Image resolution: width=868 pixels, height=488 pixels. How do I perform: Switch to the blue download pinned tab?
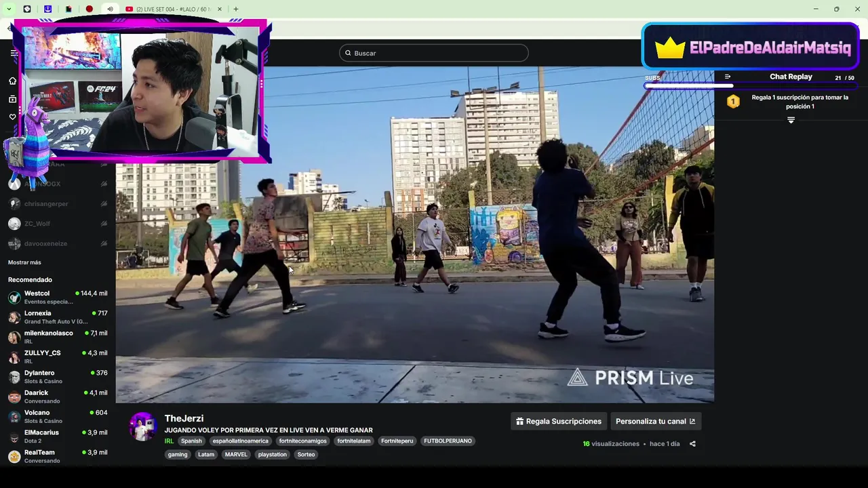tap(47, 9)
